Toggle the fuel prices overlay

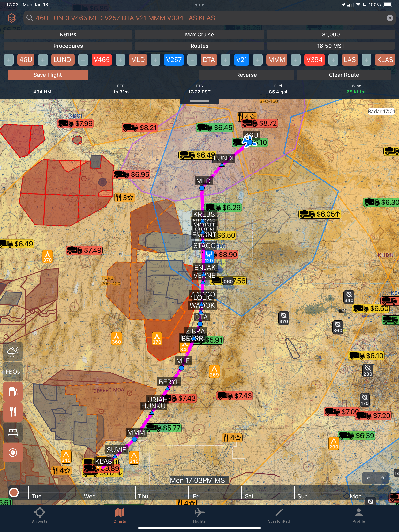(x=13, y=392)
